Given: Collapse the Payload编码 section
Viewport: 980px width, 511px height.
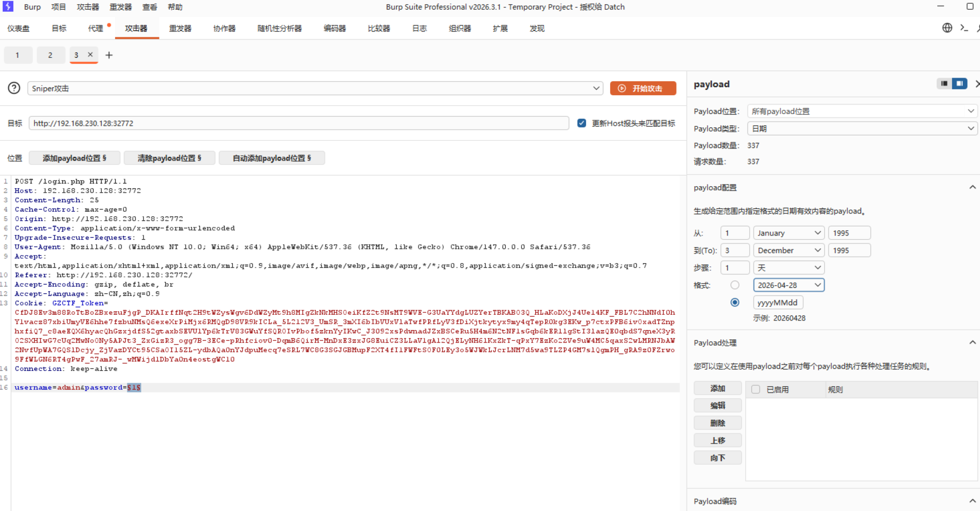Looking at the screenshot, I should [x=973, y=501].
